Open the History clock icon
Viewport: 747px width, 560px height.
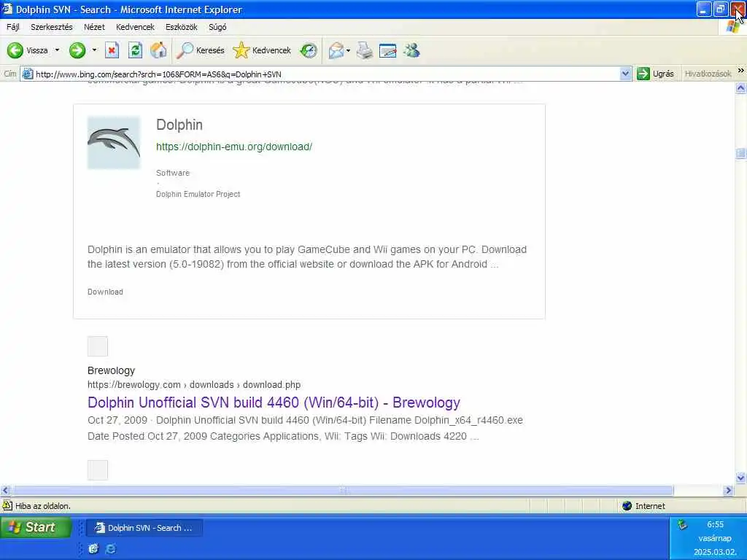point(309,50)
